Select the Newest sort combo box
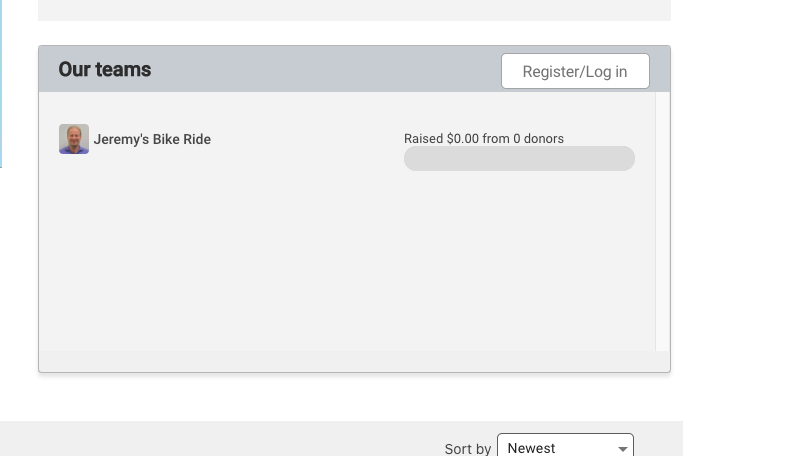The image size is (794, 456). (555, 448)
